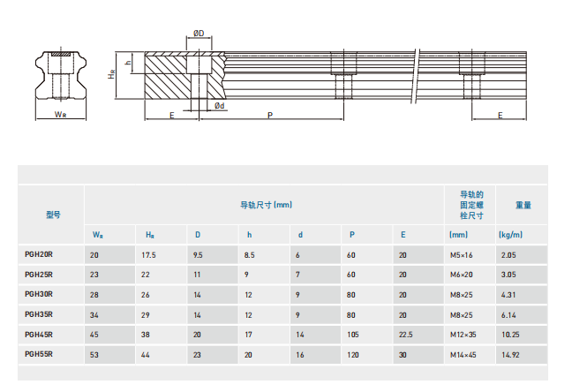
Task: Click the PGH25R model name
Action: point(39,275)
